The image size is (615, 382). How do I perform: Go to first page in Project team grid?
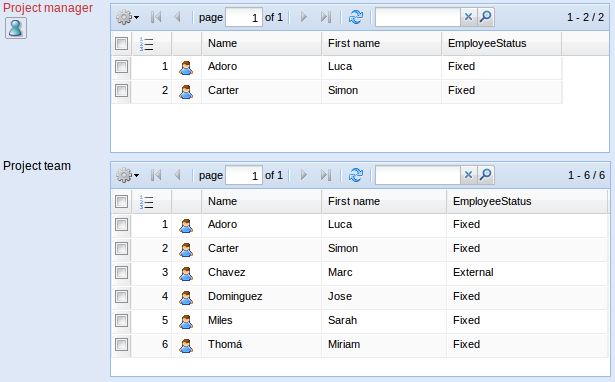pyautogui.click(x=156, y=175)
